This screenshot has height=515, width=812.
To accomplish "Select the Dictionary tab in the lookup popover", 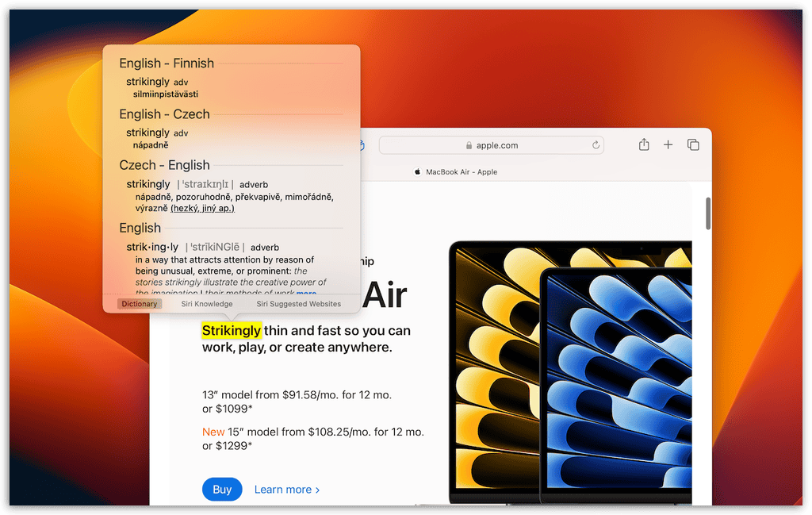I will 140,304.
